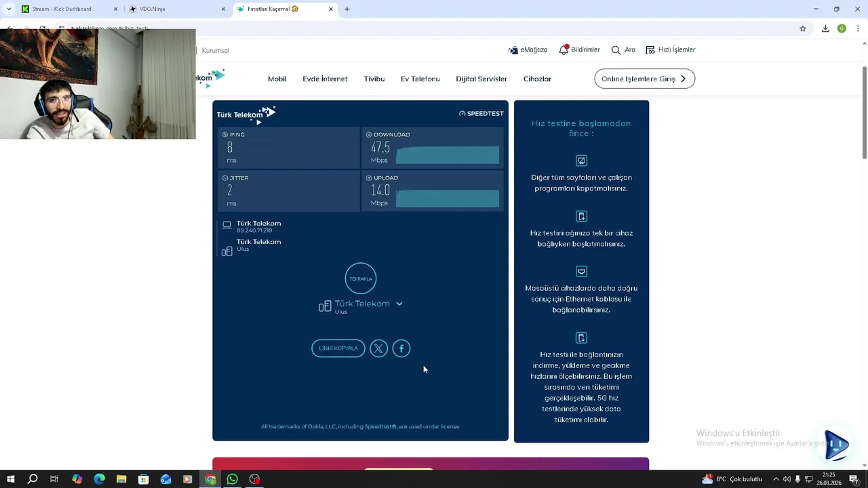Open the weather 8°C Çok bulutlu widget
This screenshot has height=488, width=868.
tap(732, 479)
